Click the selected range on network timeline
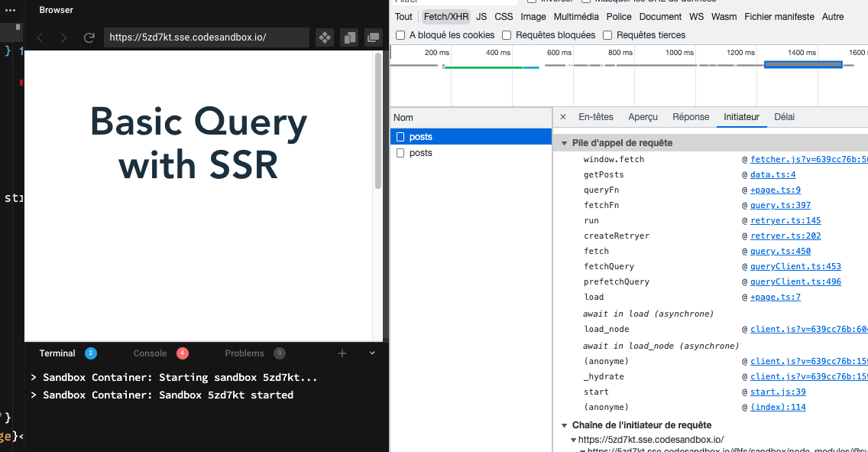This screenshot has width=868, height=452. tap(803, 65)
